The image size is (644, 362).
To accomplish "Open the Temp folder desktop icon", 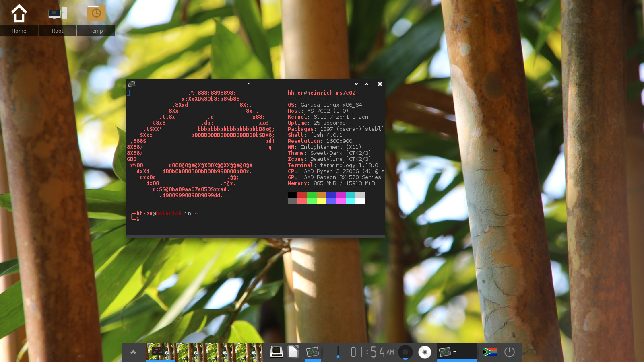I will 96,14.
